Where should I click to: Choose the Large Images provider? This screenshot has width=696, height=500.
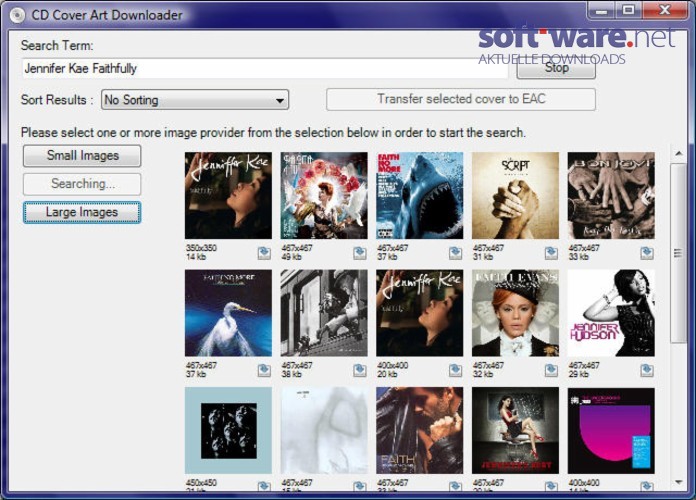point(82,212)
